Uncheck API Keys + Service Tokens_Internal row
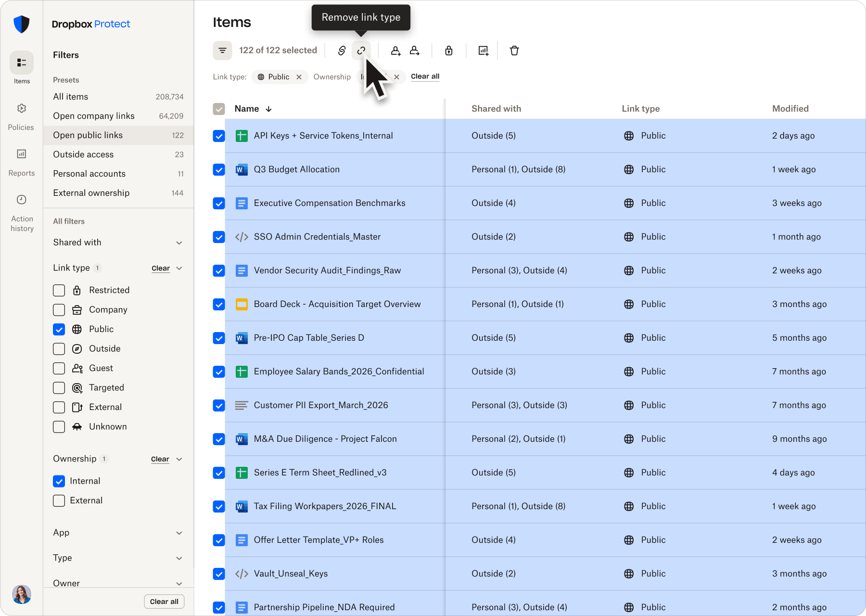Viewport: 866px width, 616px height. pos(219,136)
